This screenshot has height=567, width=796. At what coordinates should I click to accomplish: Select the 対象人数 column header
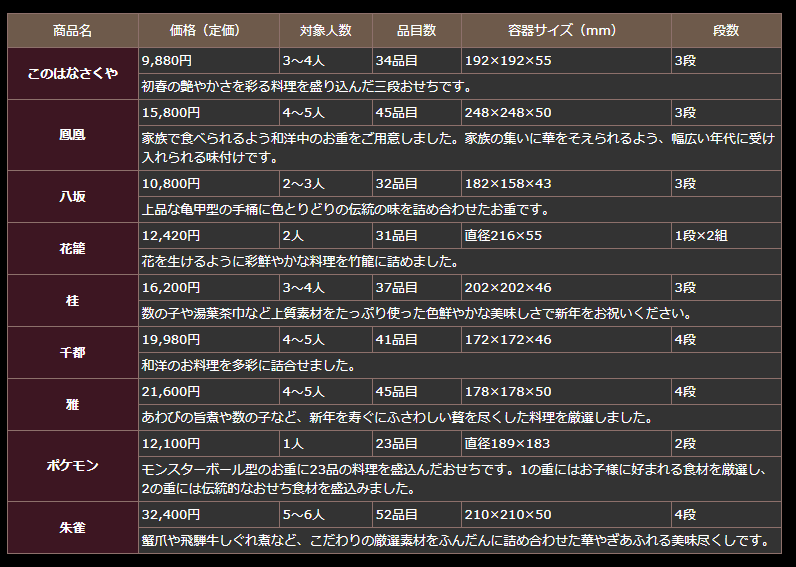pos(325,31)
